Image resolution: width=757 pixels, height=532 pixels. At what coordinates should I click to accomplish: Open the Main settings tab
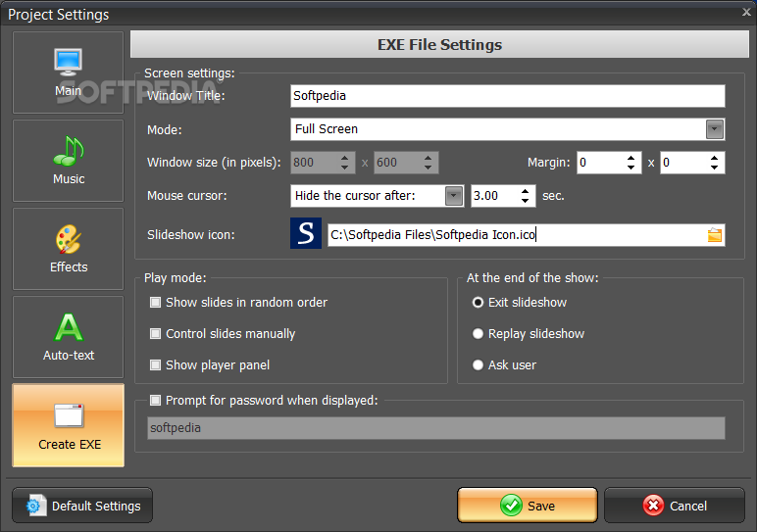click(68, 73)
